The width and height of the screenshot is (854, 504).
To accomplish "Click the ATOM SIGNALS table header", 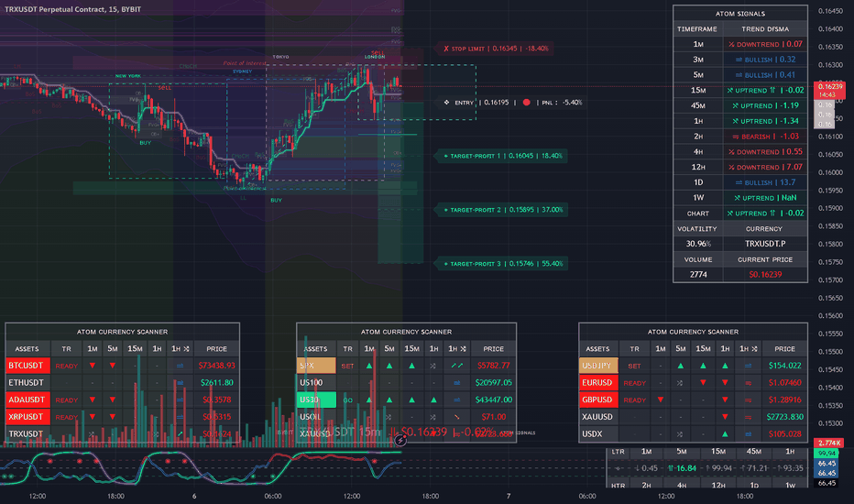I will click(x=740, y=14).
